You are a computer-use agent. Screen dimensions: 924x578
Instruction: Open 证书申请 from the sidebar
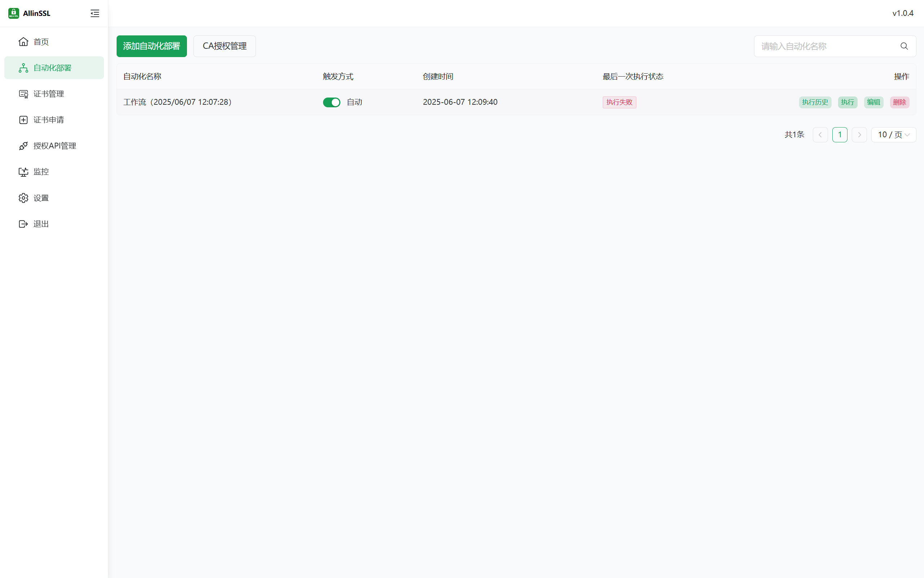[54, 120]
